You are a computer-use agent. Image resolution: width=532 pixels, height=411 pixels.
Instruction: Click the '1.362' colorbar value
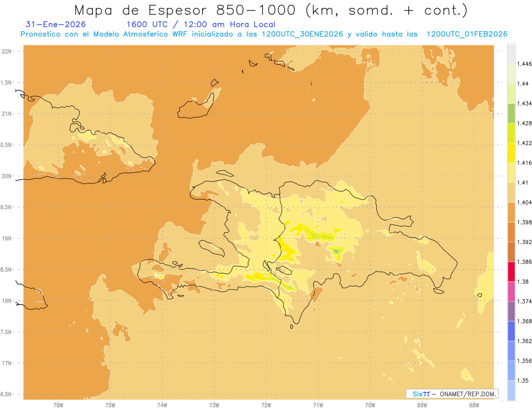524,341
